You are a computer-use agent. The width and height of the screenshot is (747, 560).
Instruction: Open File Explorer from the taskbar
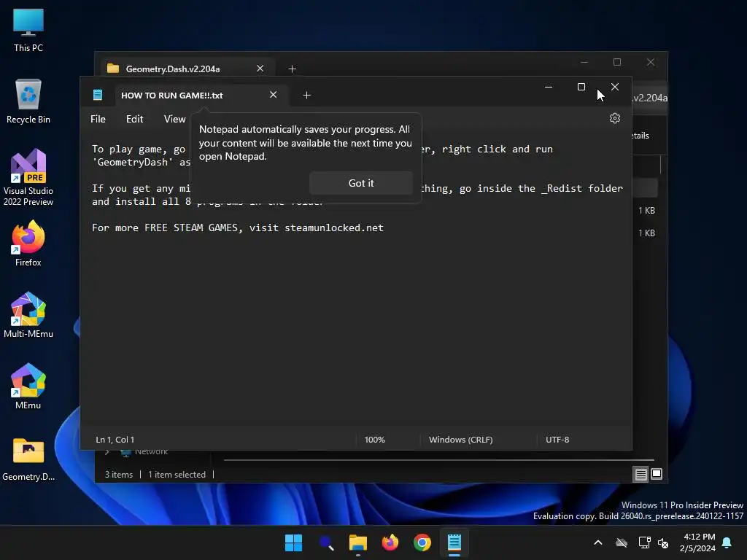(357, 542)
